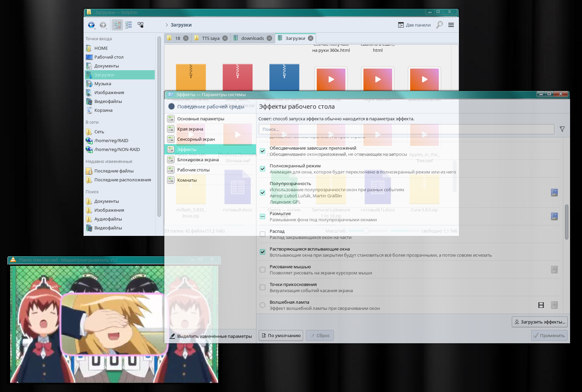Viewport: 582px width, 392px height.
Task: Search Аудиофайлы under Поиск section
Action: click(x=120, y=219)
